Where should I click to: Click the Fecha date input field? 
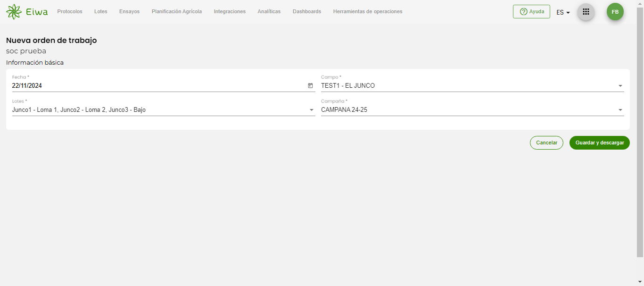pyautogui.click(x=156, y=86)
